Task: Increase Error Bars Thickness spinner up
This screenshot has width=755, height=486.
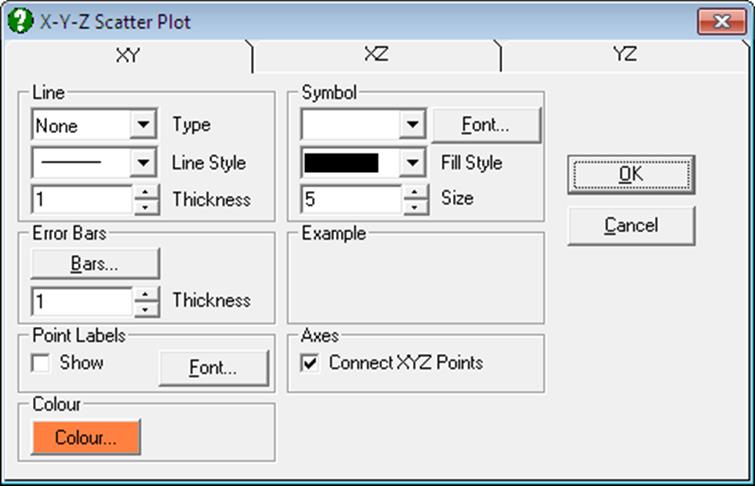Action: (145, 294)
